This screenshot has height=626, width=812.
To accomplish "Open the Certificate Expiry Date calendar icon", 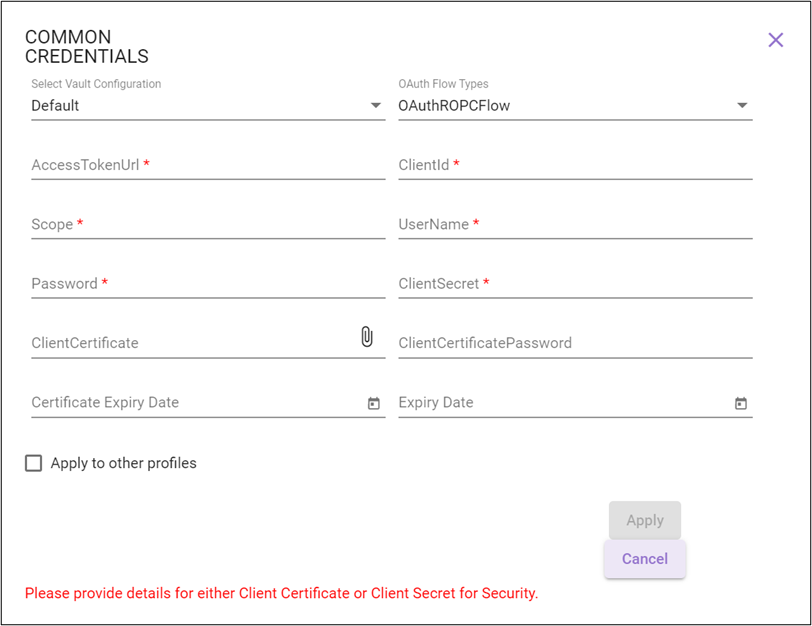I will (374, 403).
